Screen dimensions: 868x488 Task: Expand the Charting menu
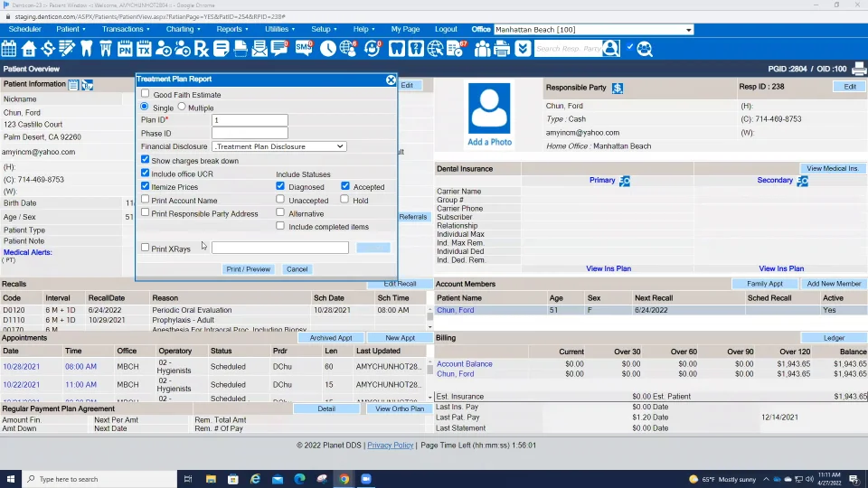184,29
